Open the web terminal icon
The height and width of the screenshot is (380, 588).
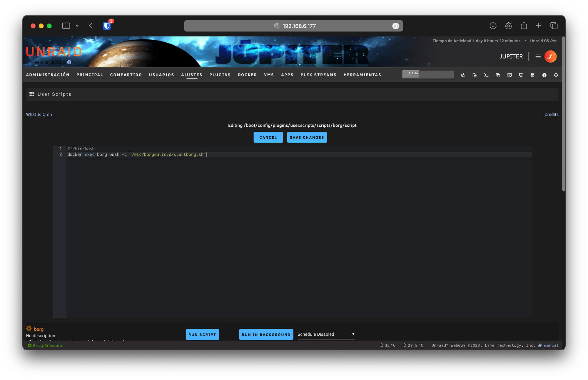point(486,75)
